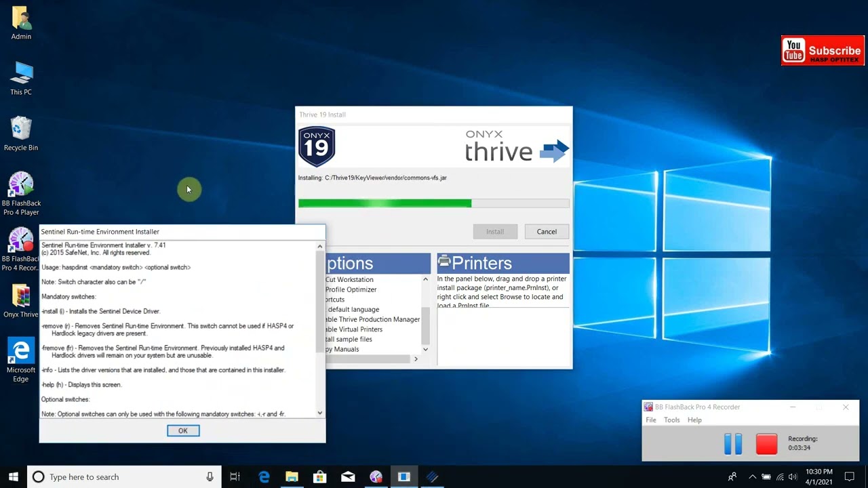Open the People icon in system tray
Screen dimensions: 868x488
(732, 477)
